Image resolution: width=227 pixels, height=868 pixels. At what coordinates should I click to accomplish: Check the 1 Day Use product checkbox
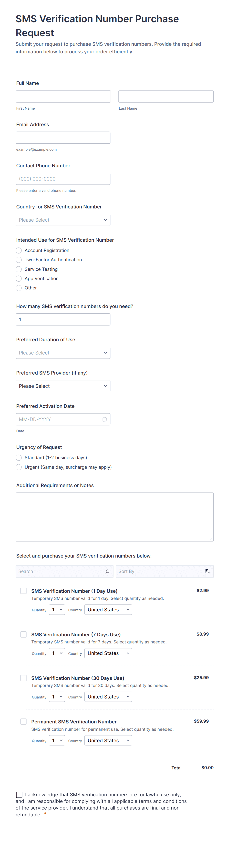point(23,591)
